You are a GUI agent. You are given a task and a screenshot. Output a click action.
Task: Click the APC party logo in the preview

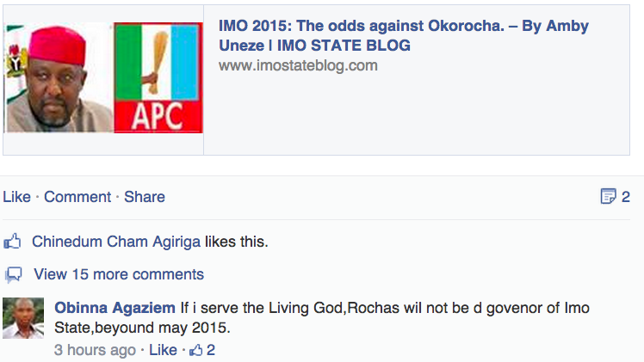[x=158, y=78]
